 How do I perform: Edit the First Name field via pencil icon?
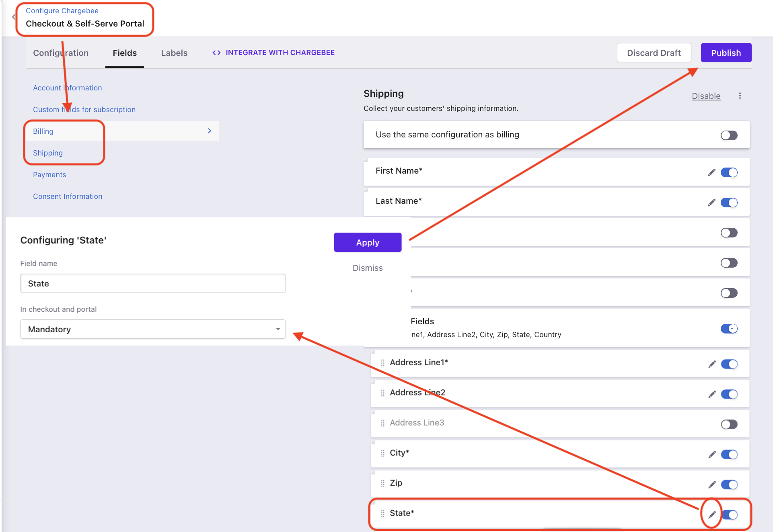711,172
